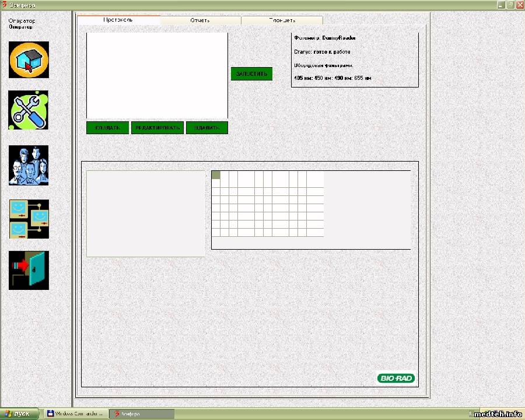This screenshot has height=420, width=525.
Task: Open the home icon with house and cursor
Action: click(29, 60)
